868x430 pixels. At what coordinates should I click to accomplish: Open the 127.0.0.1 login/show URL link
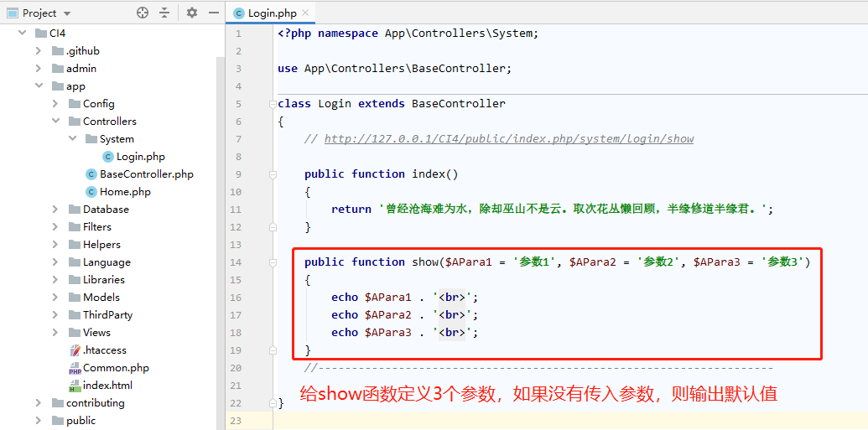point(509,139)
